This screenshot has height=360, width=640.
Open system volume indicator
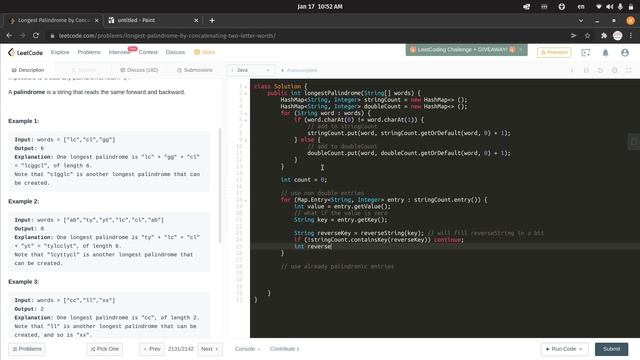pos(609,7)
